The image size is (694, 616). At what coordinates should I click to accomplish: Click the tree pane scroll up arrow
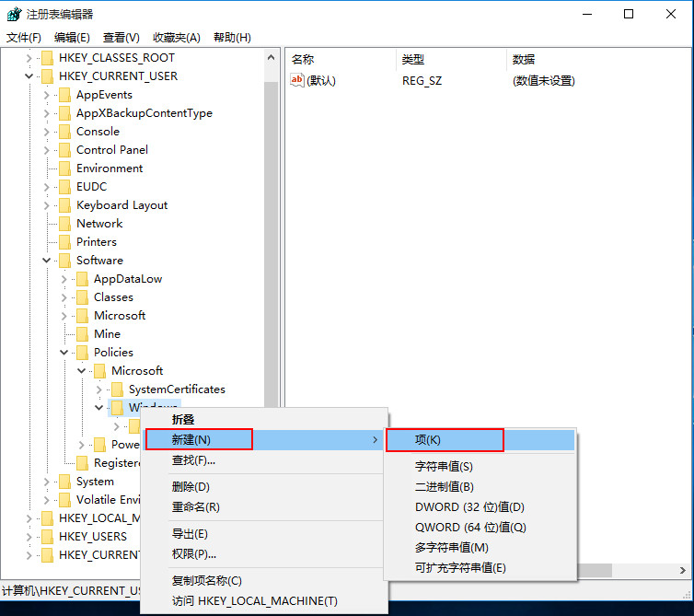272,58
